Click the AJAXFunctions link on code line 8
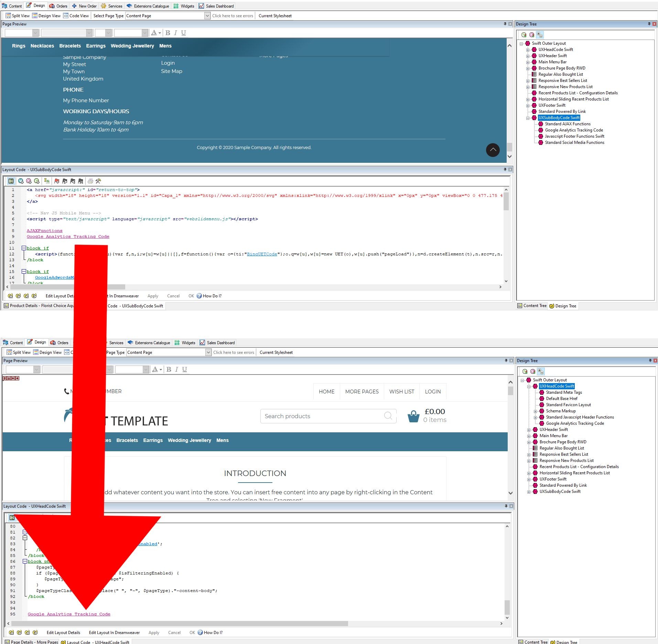The width and height of the screenshot is (658, 644). click(45, 231)
